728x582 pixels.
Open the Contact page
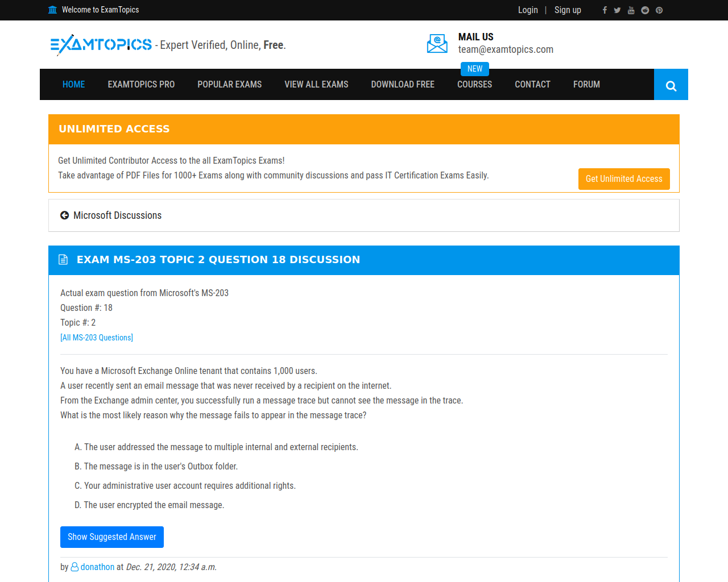point(533,85)
